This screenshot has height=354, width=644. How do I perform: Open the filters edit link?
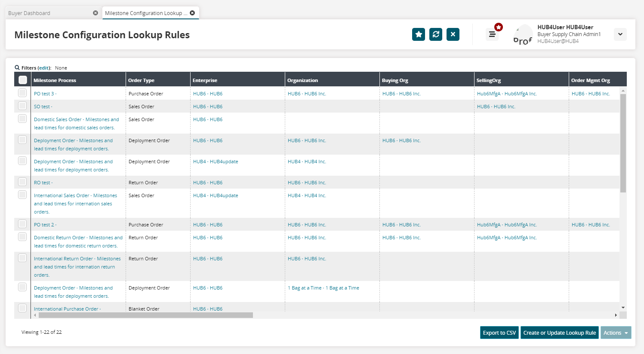[44, 68]
